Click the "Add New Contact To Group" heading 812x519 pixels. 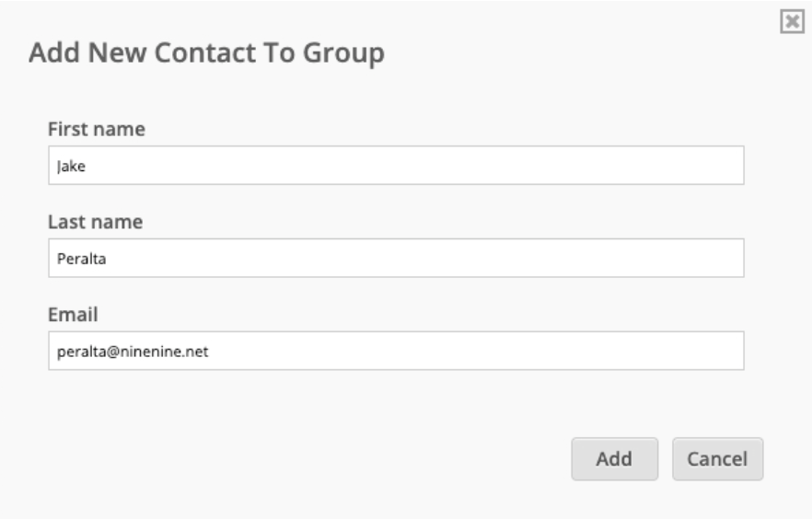coord(206,53)
